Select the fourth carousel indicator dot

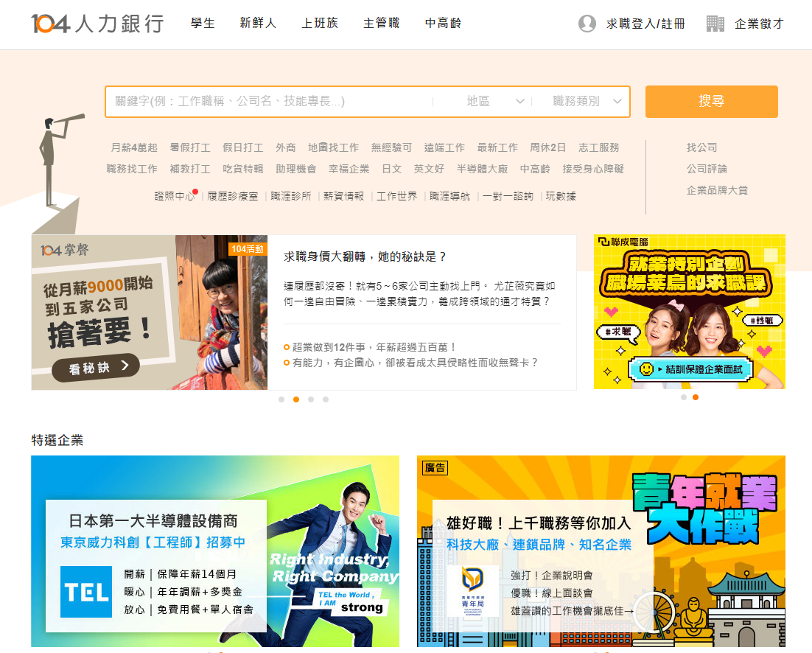[x=326, y=399]
